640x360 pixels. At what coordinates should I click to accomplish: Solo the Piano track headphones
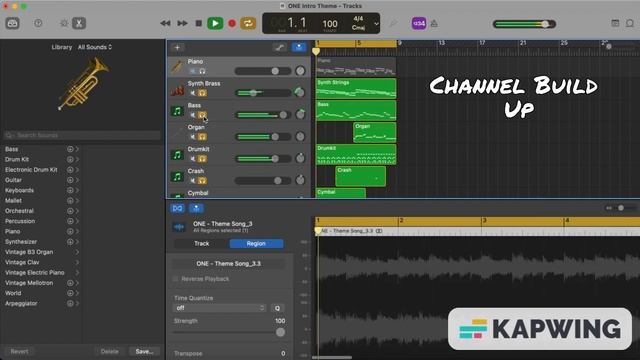(x=202, y=71)
